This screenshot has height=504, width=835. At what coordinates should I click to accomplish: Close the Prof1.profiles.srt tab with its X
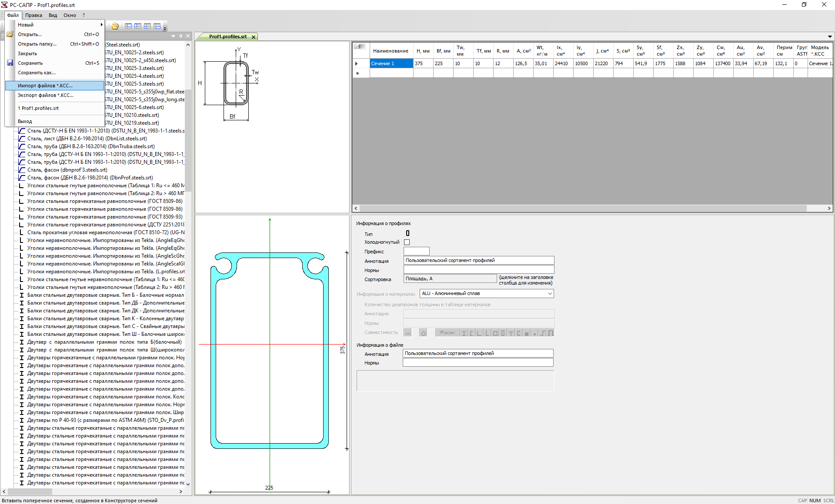click(x=254, y=37)
